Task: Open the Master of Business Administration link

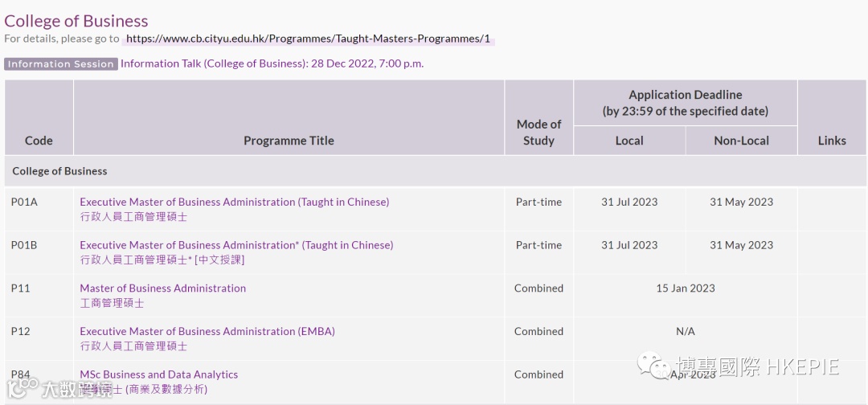Action: (162, 288)
